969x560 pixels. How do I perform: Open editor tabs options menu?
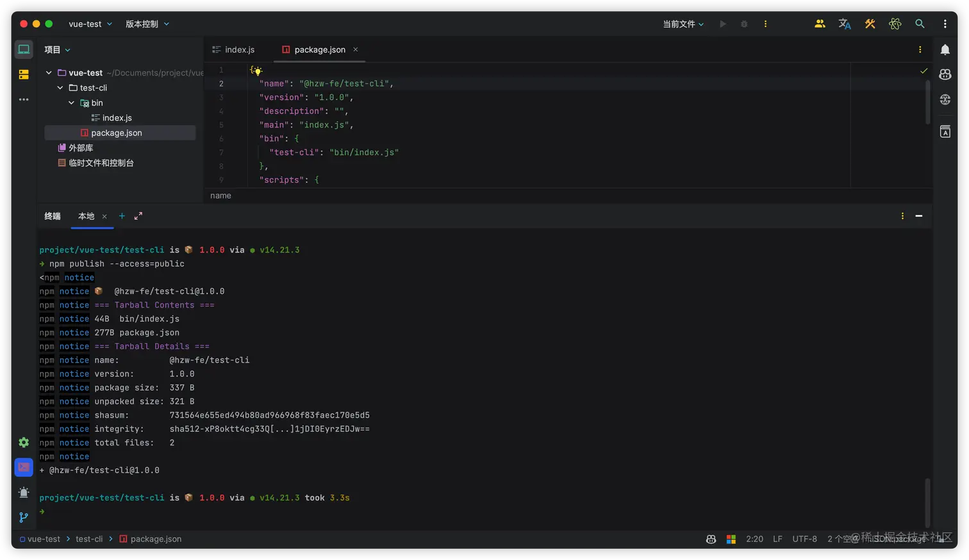tap(920, 49)
